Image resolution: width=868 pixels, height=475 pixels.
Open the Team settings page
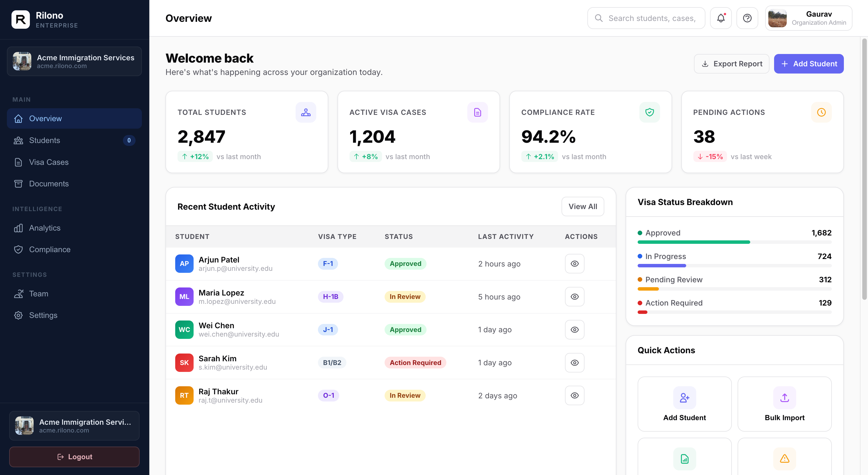tap(74, 294)
